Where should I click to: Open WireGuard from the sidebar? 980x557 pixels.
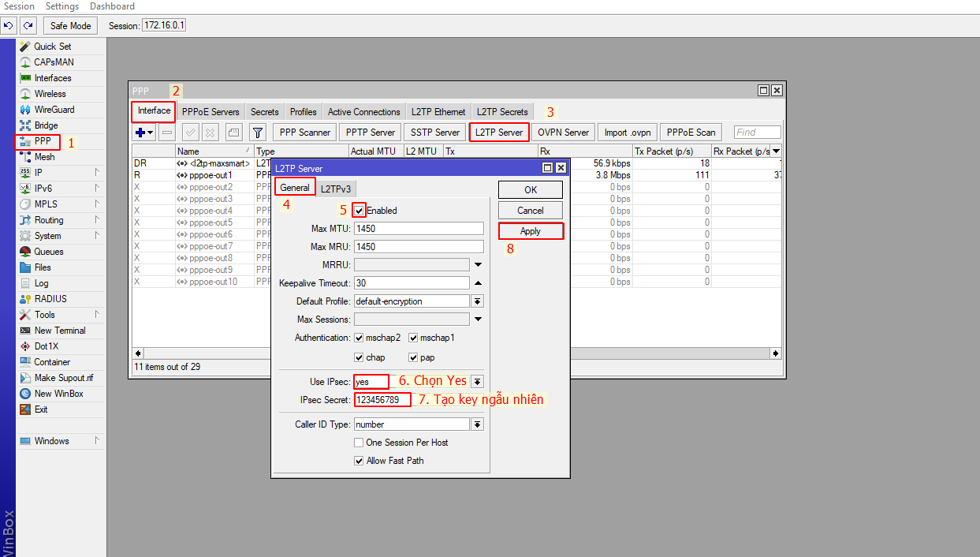pyautogui.click(x=54, y=110)
